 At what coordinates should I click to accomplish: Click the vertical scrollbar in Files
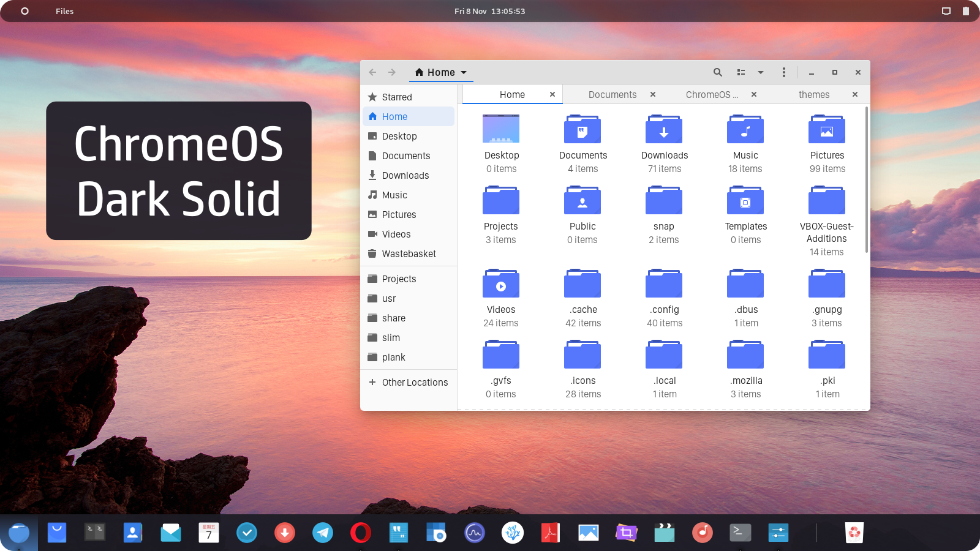click(867, 179)
